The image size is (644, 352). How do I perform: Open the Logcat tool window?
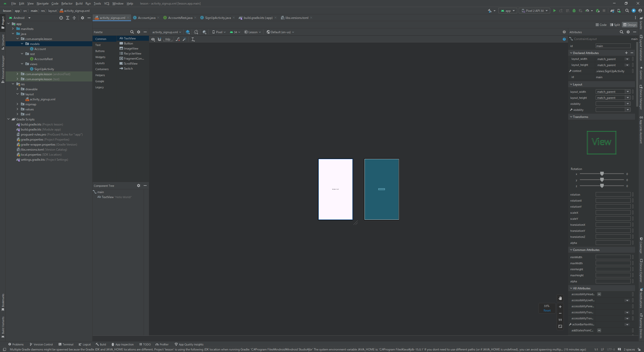point(85,344)
